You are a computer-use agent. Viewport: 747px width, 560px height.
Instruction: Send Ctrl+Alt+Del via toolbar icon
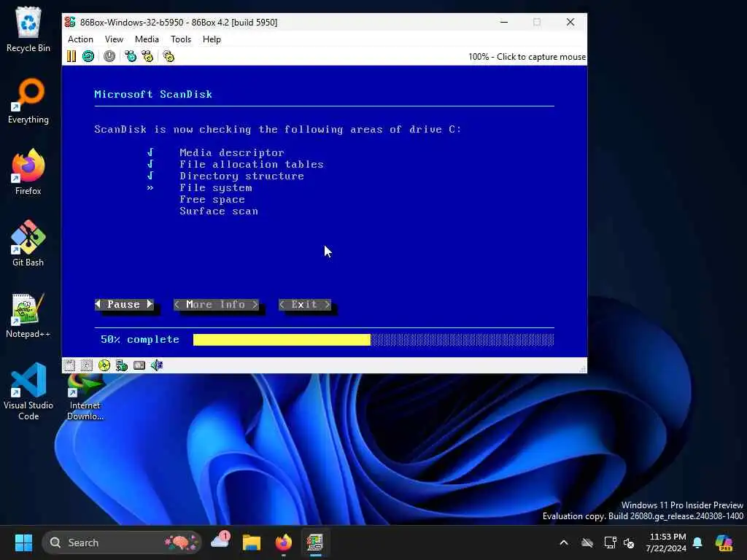(131, 56)
